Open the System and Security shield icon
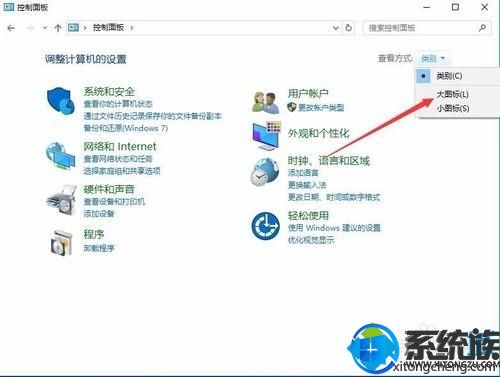Screen dimensions: 500x377 [60, 100]
